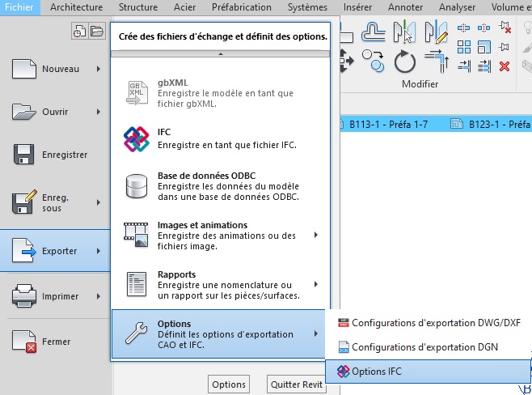Switch to view tab B123-1 - Préfa
Image resolution: width=532 pixels, height=395 pixels.
(490, 125)
